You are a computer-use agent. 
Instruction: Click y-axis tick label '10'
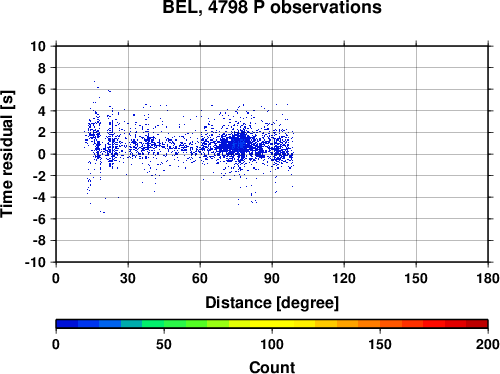click(38, 46)
